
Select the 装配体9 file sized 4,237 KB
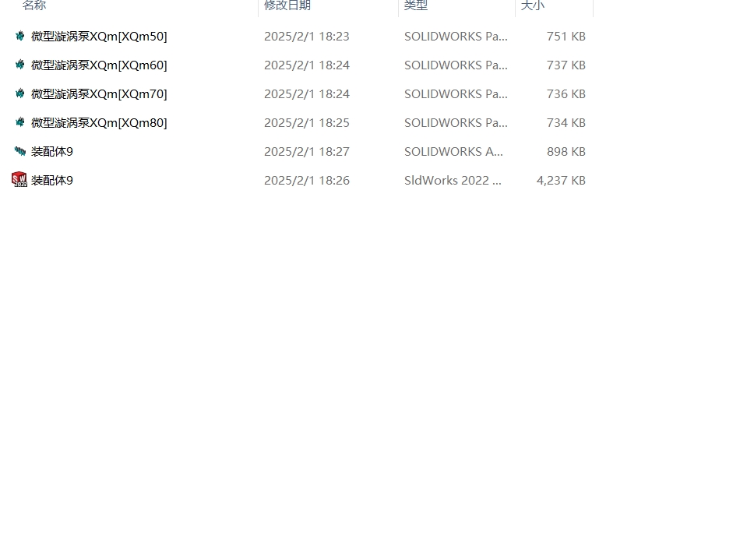[x=52, y=180]
